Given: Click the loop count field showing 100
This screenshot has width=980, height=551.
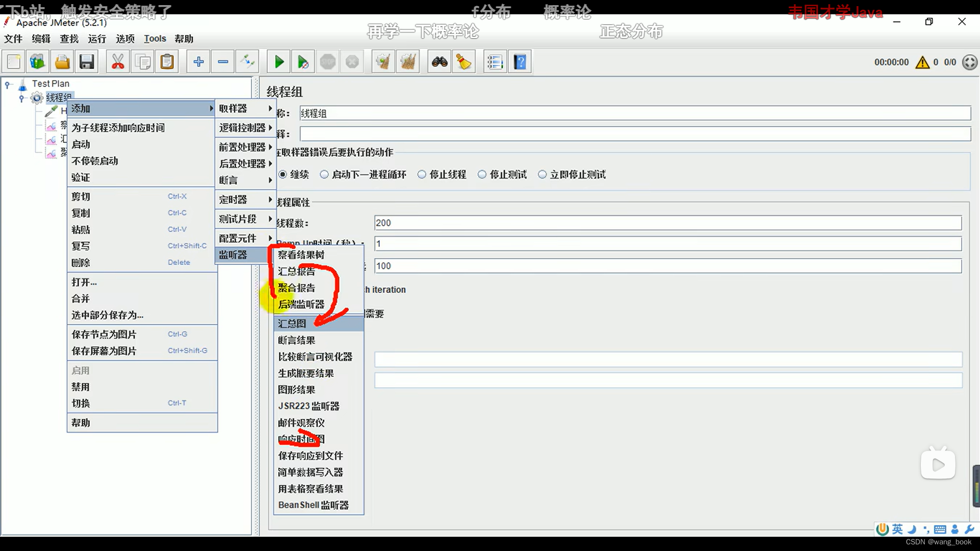Looking at the screenshot, I should pos(668,266).
